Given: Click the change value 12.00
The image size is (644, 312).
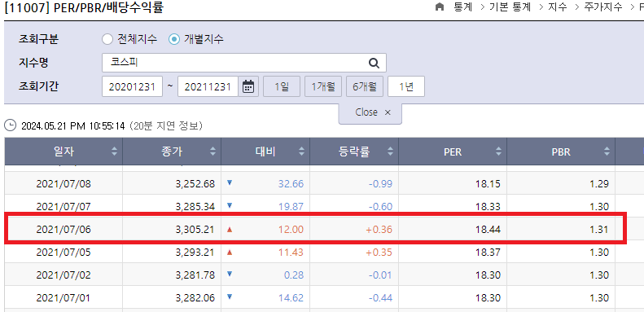Looking at the screenshot, I should pyautogui.click(x=291, y=230).
